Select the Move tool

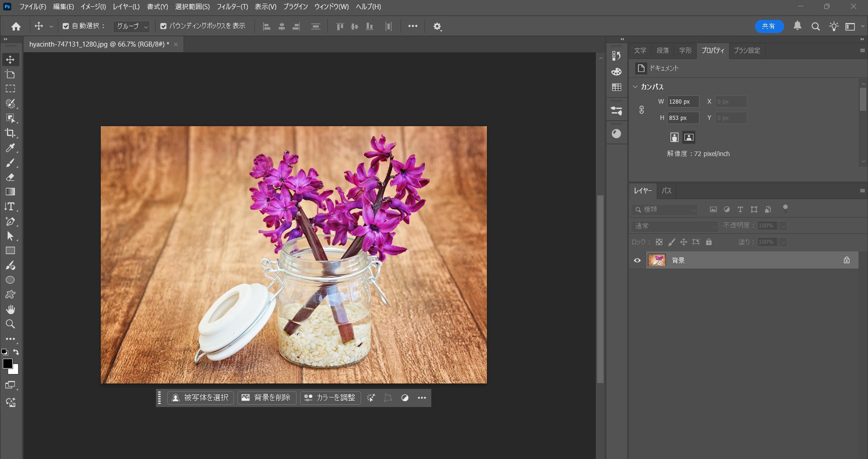tap(10, 59)
